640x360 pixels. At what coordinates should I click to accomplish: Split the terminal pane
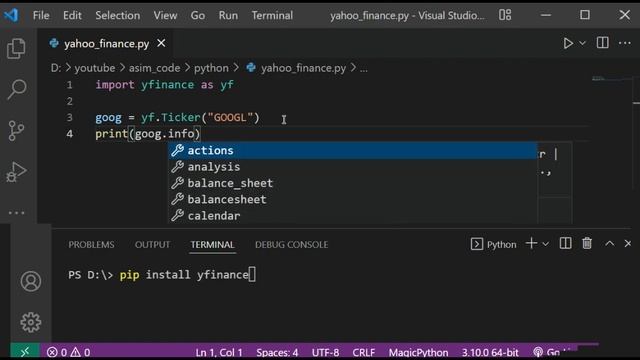pyautogui.click(x=565, y=244)
